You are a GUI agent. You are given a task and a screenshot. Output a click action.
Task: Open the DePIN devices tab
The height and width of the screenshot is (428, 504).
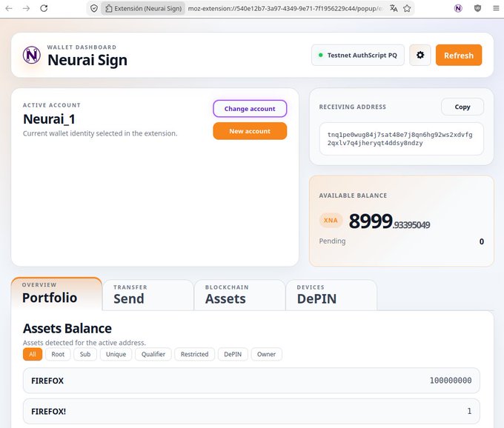click(331, 295)
